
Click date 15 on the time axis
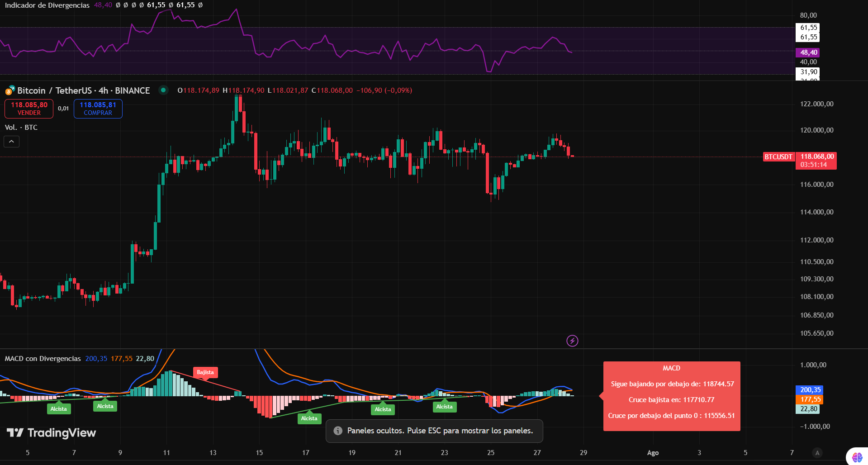(259, 453)
